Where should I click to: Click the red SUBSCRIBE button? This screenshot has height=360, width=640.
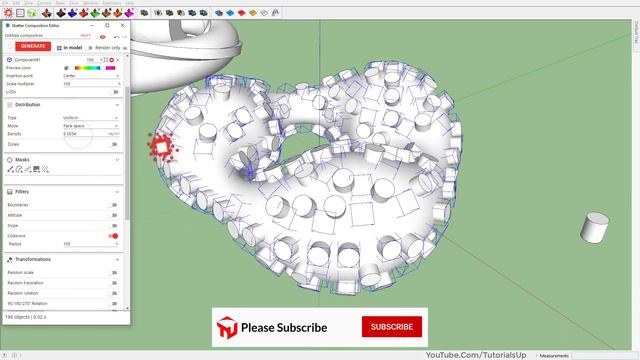click(x=392, y=327)
